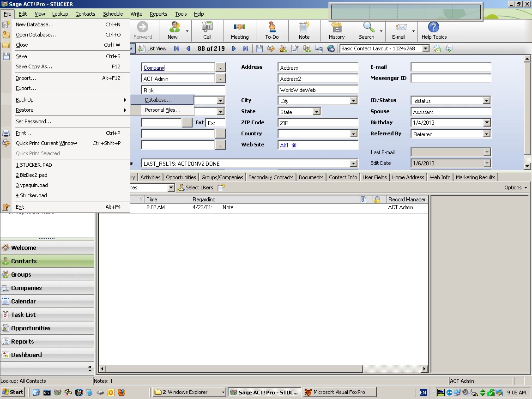This screenshot has height=399, width=532.
Task: Choose Database in Back Up submenu
Action: point(162,100)
